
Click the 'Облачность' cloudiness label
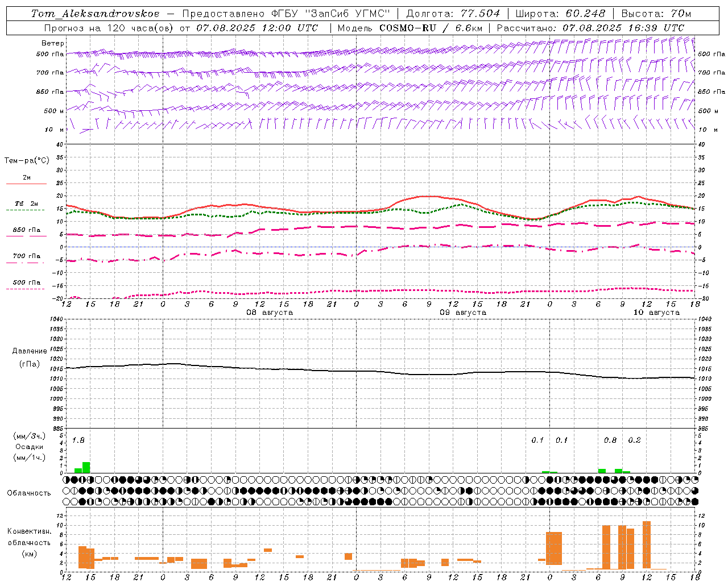coord(29,493)
